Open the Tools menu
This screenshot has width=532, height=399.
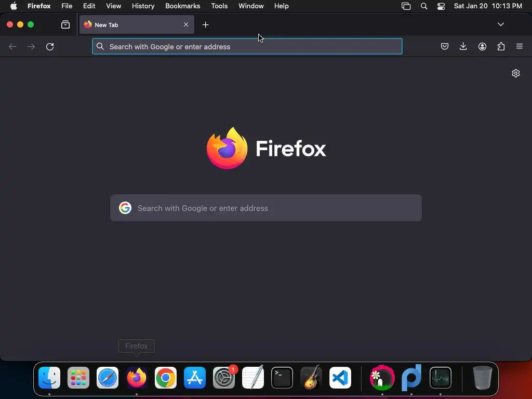click(219, 6)
